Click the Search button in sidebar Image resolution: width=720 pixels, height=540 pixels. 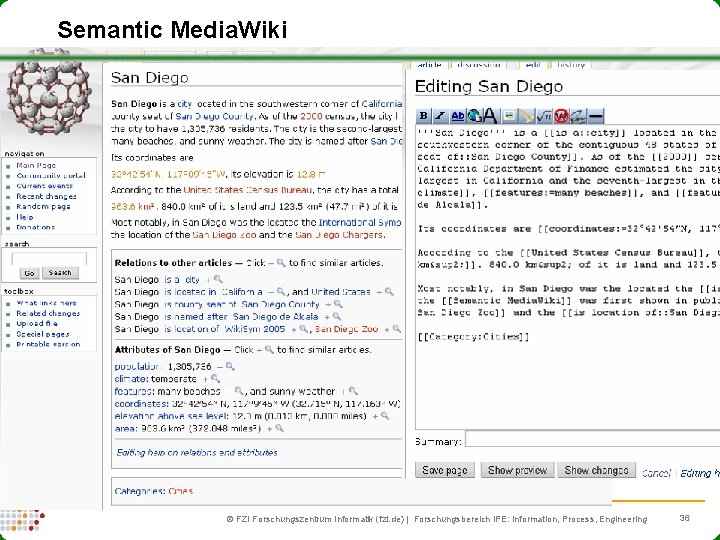click(x=60, y=273)
